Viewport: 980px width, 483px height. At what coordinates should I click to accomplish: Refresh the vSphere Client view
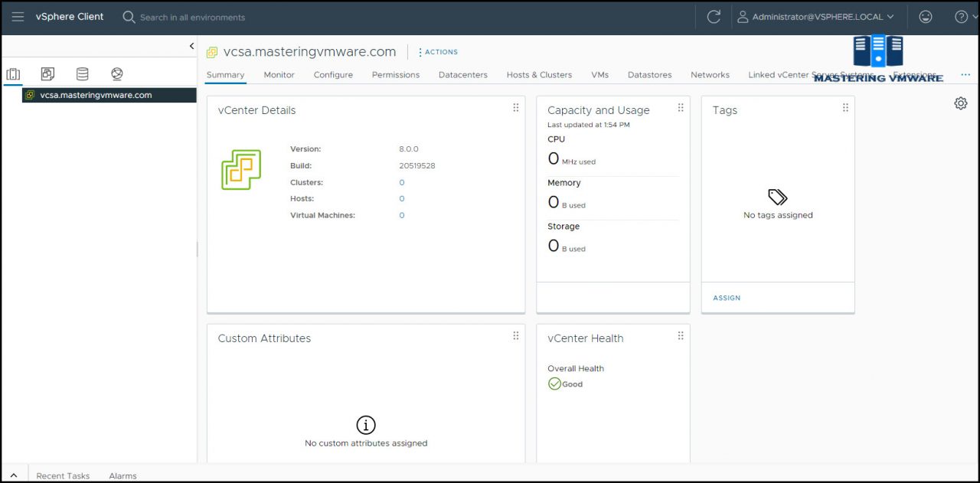coord(714,17)
